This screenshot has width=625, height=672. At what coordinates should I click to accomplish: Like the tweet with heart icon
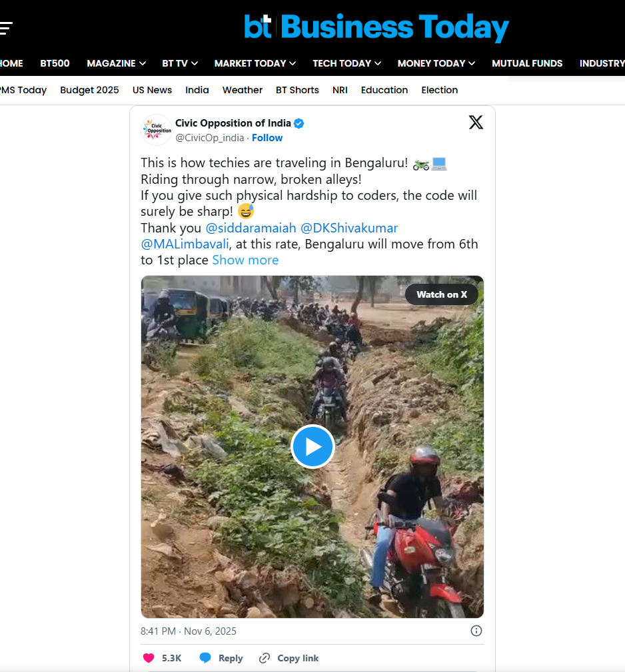coord(149,658)
